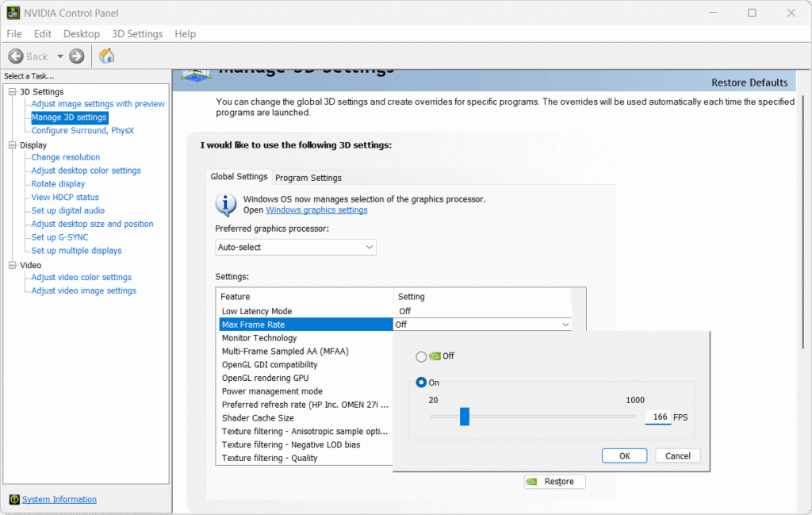
Task: Open the 3D Settings menu
Action: [x=137, y=33]
